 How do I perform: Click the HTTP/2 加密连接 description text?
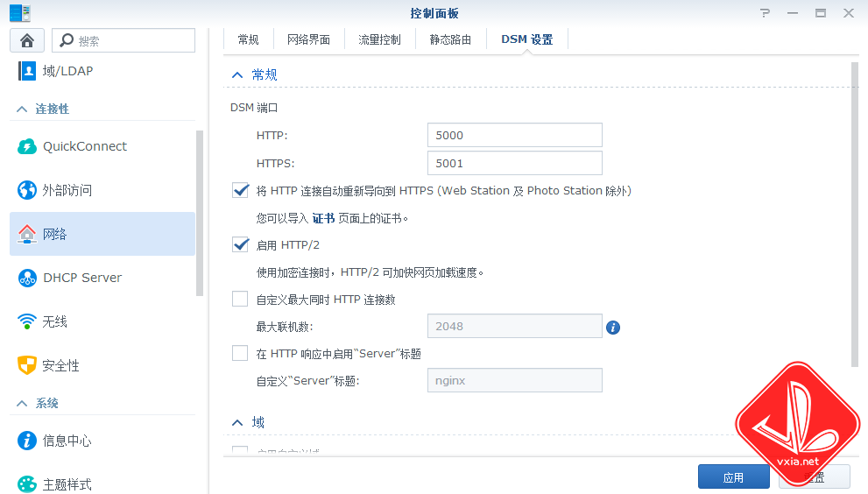pyautogui.click(x=370, y=272)
